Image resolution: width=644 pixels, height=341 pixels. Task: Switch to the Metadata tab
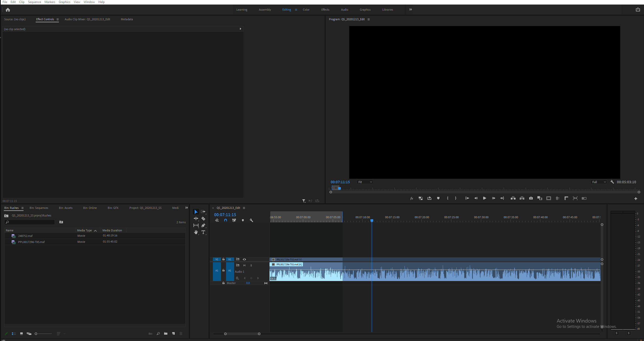click(127, 19)
